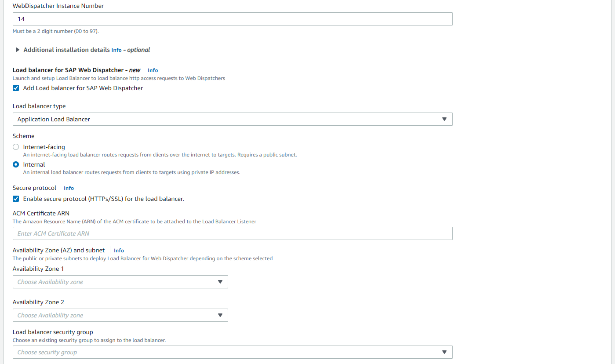The height and width of the screenshot is (364, 615).
Task: Open the Load balancer type dropdown
Action: tap(232, 119)
